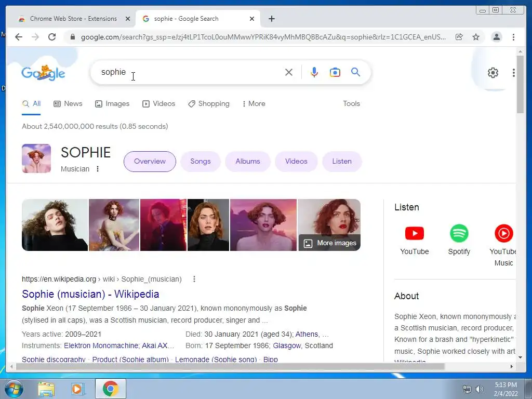Open options for Wikipedia result
This screenshot has width=532, height=399.
click(194, 279)
